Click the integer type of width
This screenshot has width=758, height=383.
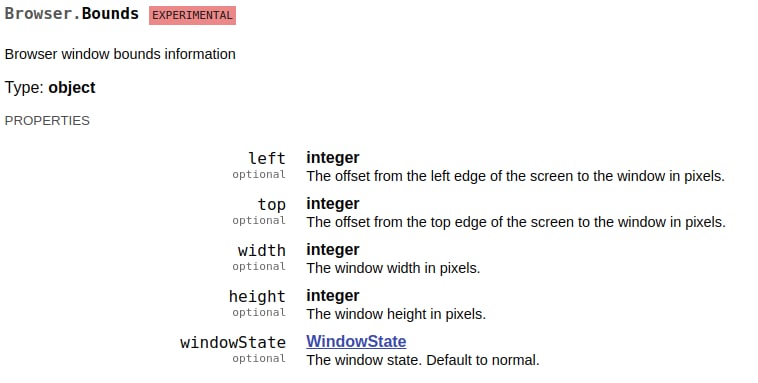(x=333, y=250)
